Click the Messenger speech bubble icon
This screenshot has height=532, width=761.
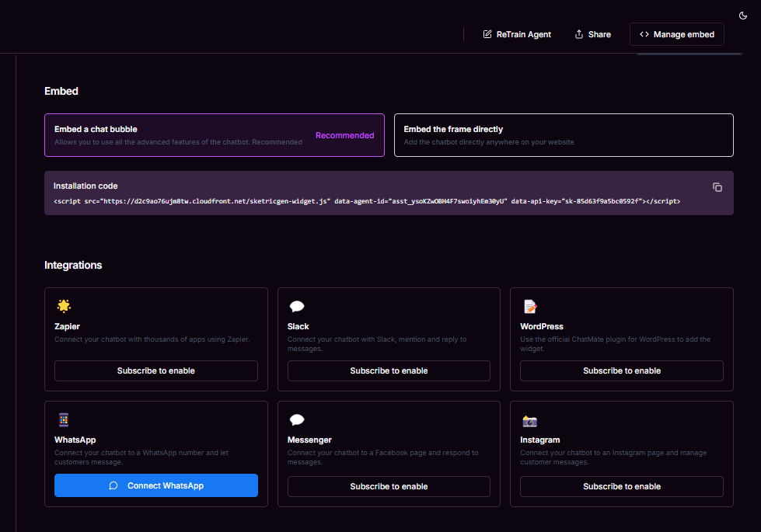pos(296,419)
